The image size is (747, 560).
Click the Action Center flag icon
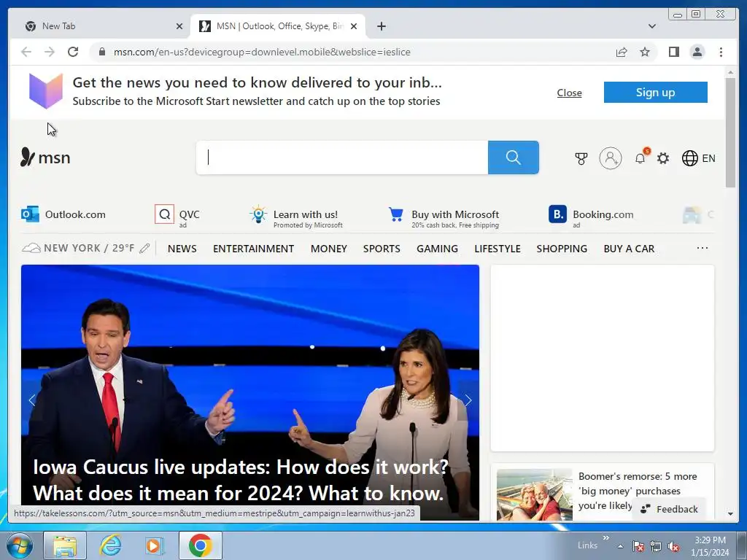[x=638, y=547]
